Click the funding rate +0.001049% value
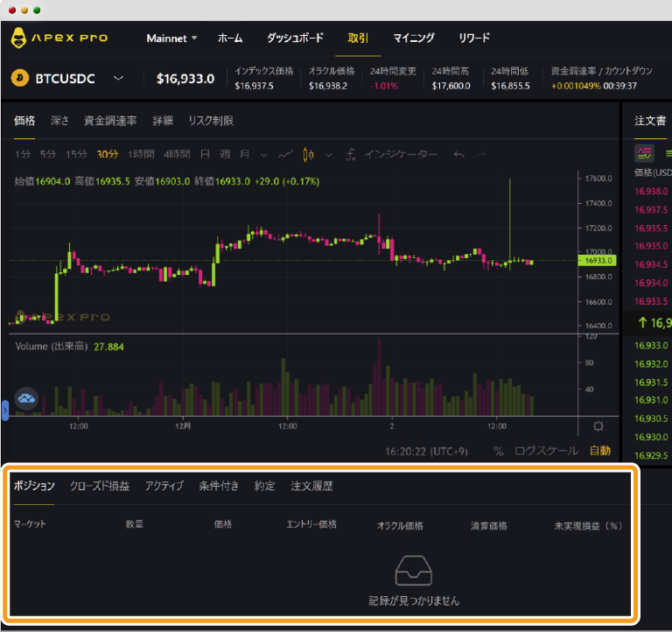 pos(576,86)
